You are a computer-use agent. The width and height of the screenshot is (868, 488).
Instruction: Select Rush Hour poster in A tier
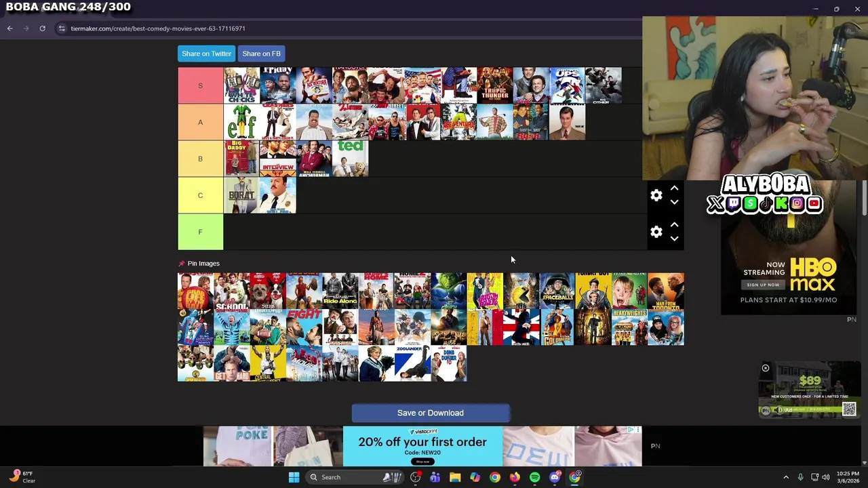tap(531, 122)
